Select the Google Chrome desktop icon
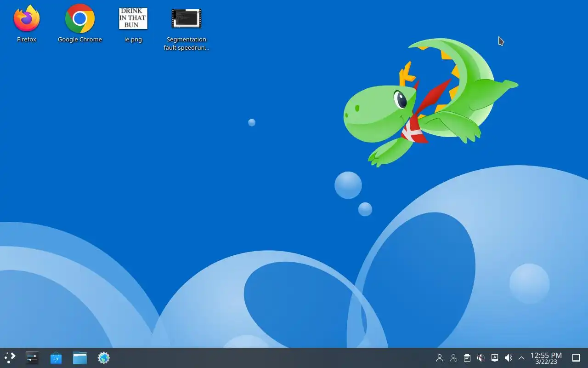 coord(80,19)
